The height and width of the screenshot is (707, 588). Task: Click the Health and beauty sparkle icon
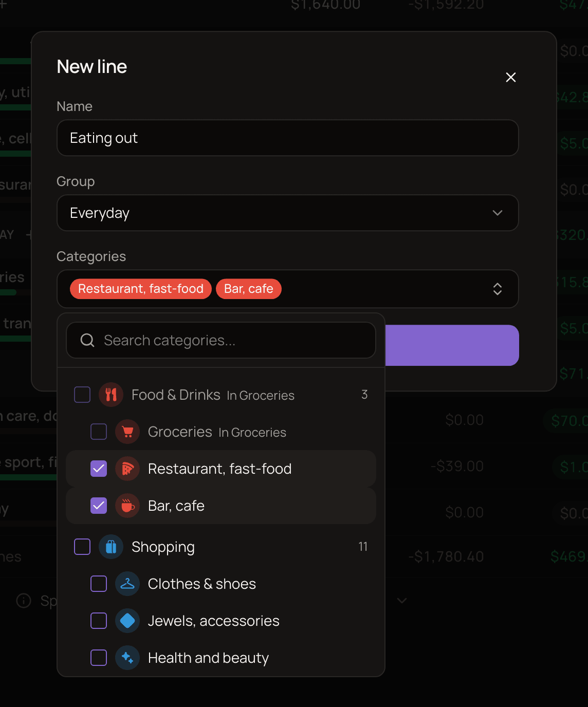point(127,658)
